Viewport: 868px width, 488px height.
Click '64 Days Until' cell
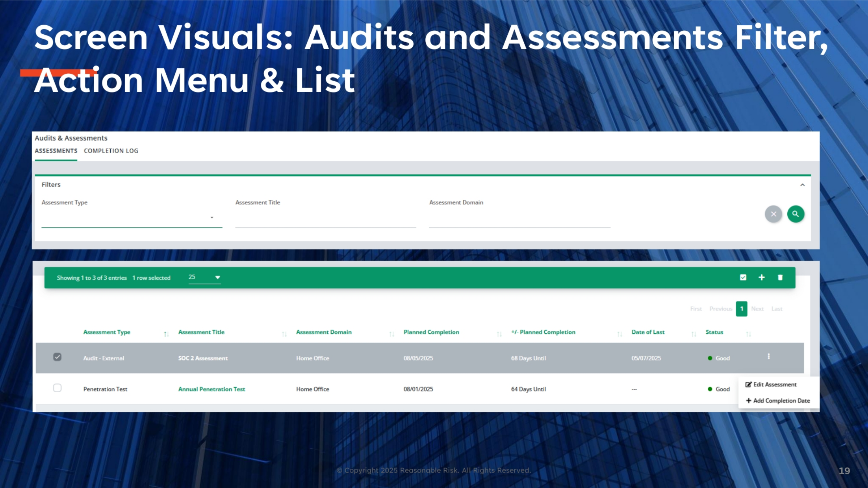coord(528,389)
